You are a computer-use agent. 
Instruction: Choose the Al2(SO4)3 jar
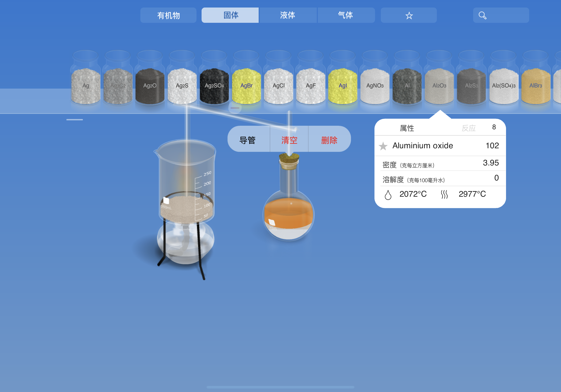pos(504,86)
